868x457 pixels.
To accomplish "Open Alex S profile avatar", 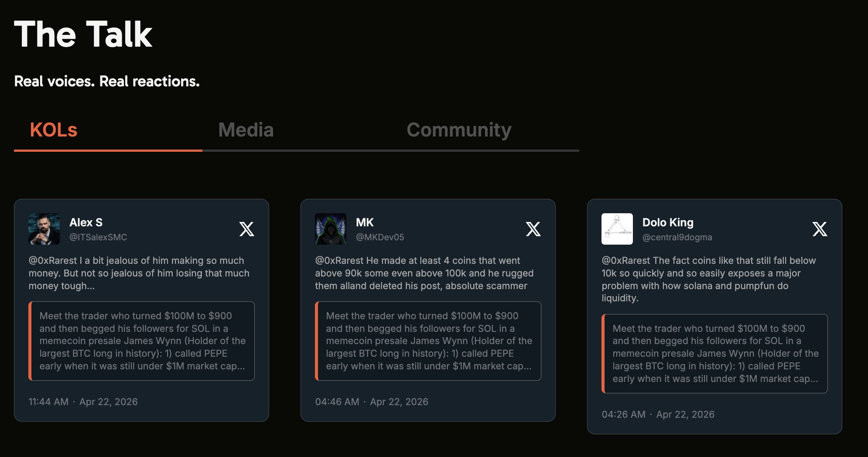I will pos(44,229).
